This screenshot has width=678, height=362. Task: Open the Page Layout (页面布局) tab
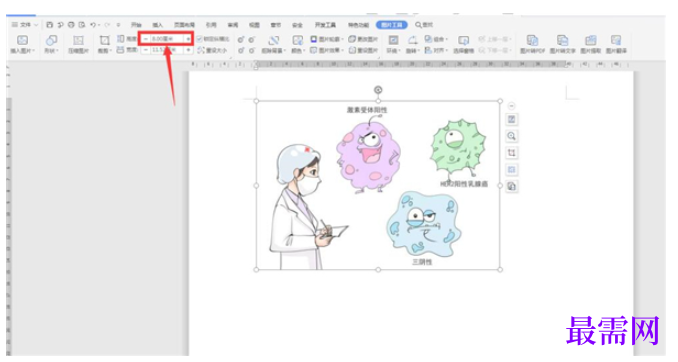[184, 25]
